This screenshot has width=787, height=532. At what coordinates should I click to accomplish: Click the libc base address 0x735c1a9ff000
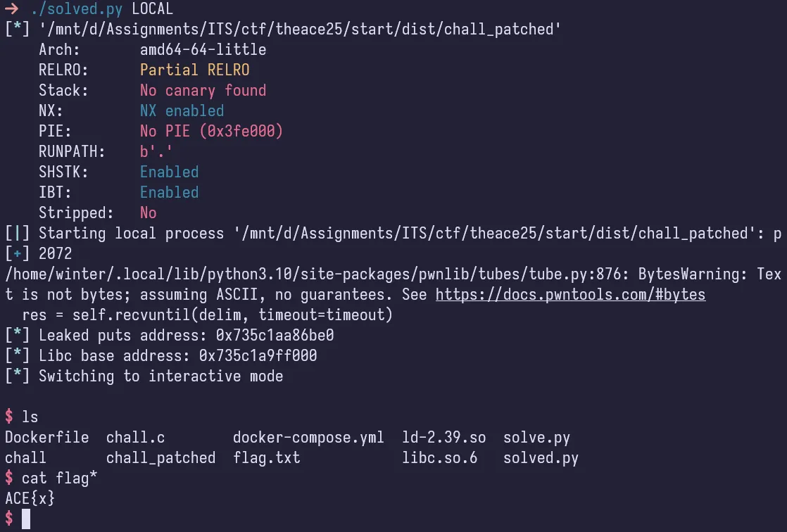[258, 355]
